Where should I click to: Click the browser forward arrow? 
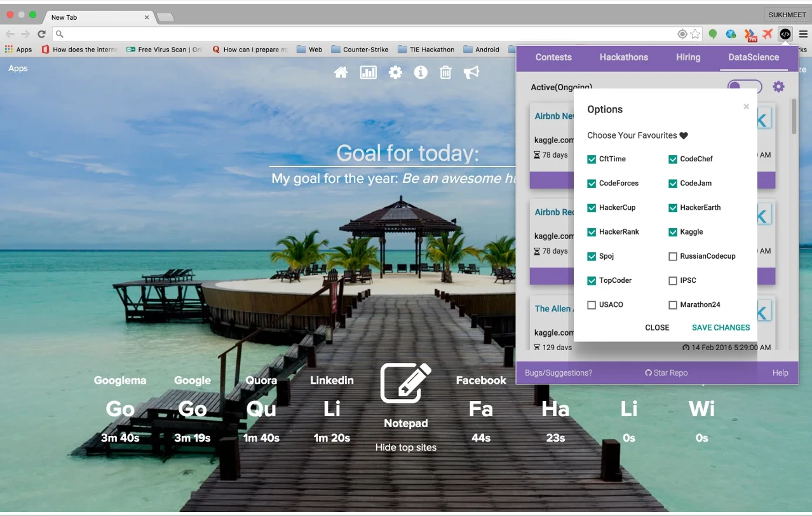(25, 34)
